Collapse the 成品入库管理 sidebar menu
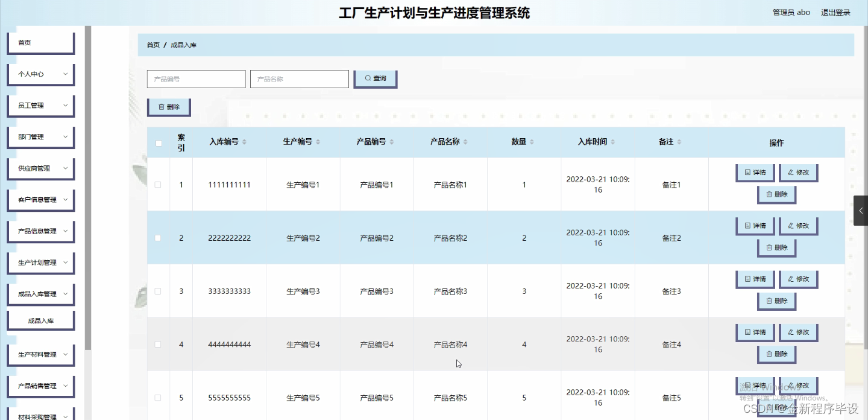Screen dimensions: 868x420 (40, 294)
